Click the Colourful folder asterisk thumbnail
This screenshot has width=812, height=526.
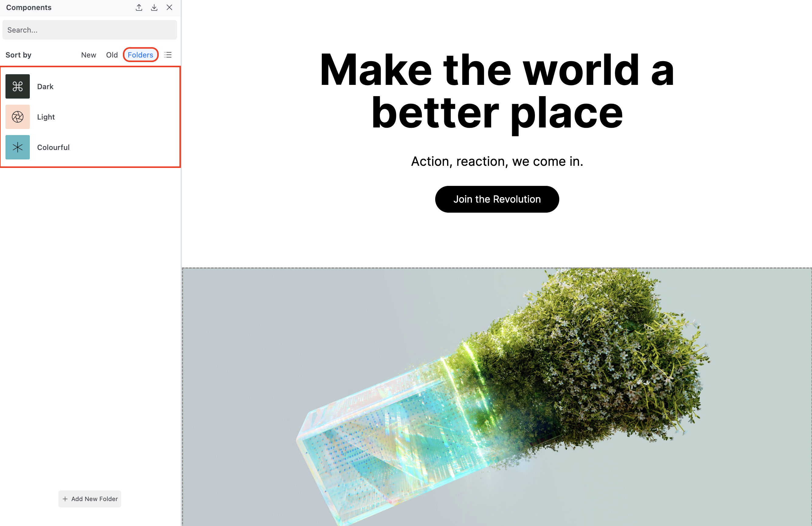(x=18, y=148)
